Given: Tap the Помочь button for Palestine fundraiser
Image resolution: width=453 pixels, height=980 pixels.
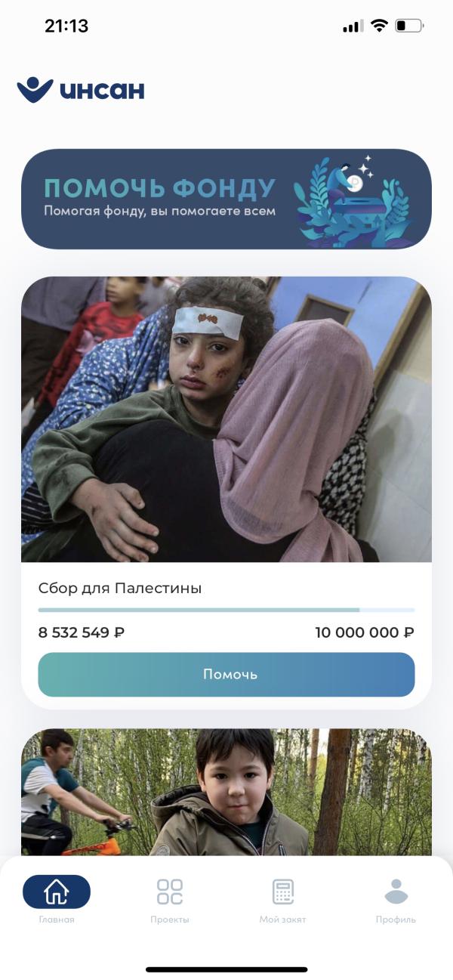Looking at the screenshot, I should coord(226,674).
